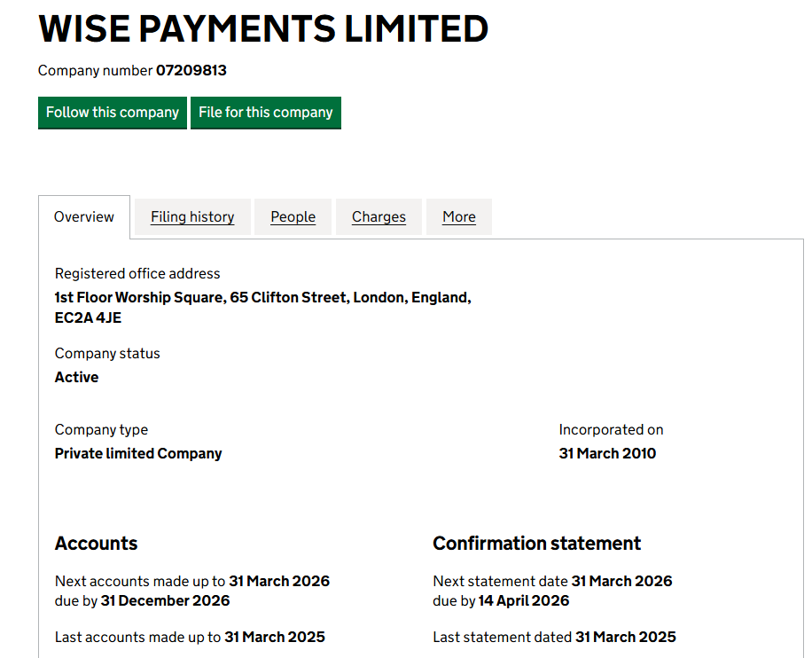Screen dimensions: 812x658
Task: Click the incorporation date 31 March 2010
Action: point(607,453)
